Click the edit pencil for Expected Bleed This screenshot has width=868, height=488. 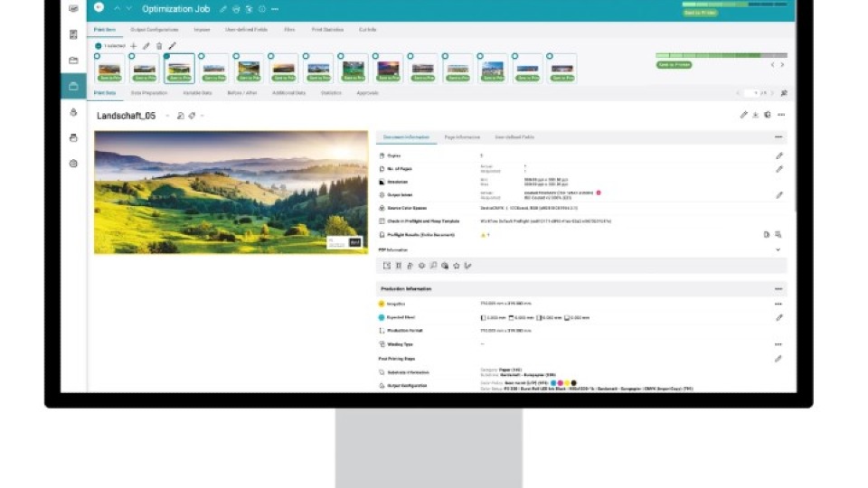(779, 318)
